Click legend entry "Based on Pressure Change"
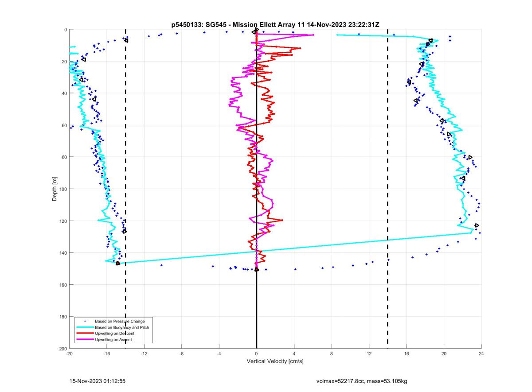532x392 pixels. pos(120,321)
